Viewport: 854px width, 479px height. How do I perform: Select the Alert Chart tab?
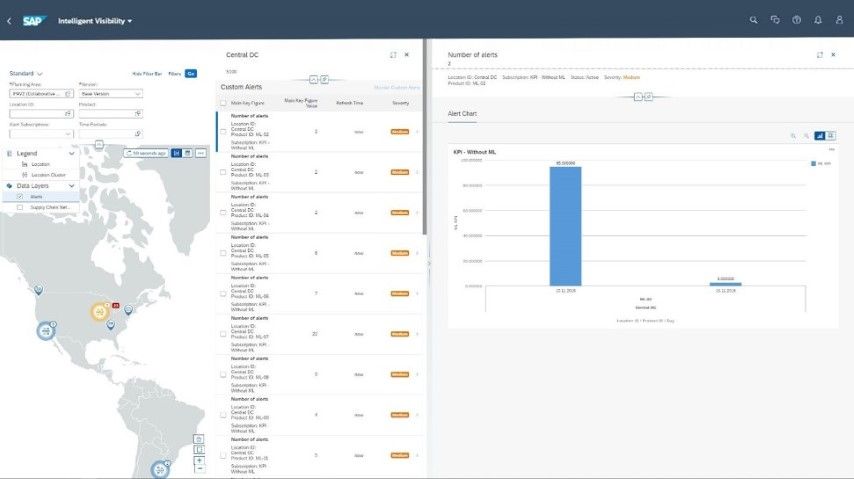click(462, 113)
